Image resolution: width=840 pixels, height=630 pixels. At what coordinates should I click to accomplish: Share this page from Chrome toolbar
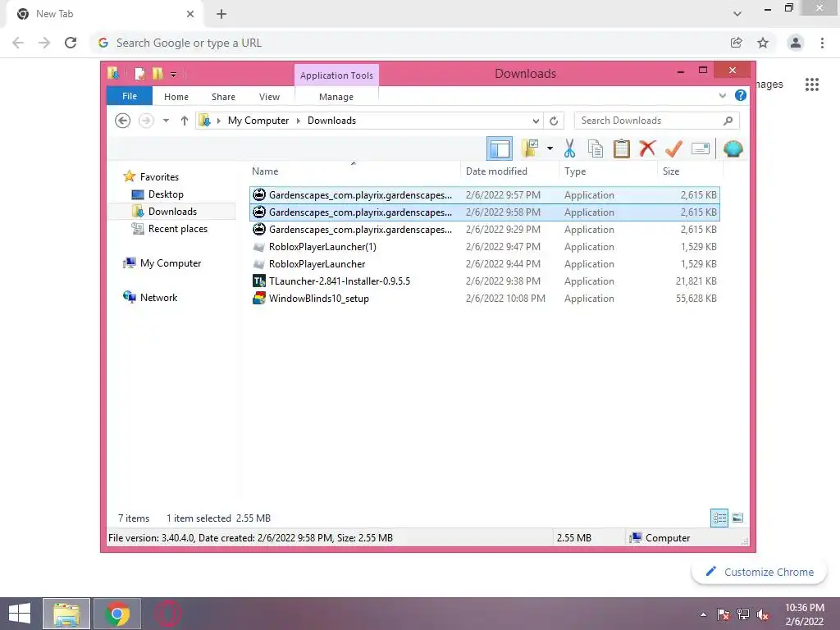point(737,43)
